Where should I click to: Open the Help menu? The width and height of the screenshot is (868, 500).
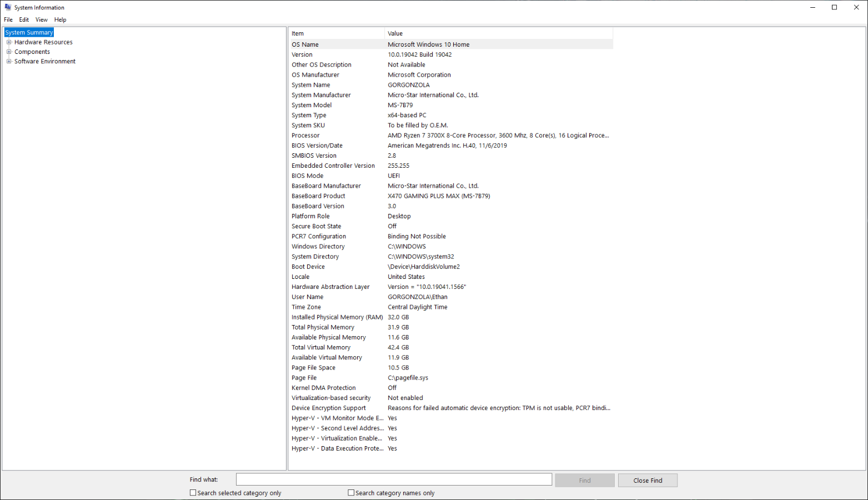60,19
